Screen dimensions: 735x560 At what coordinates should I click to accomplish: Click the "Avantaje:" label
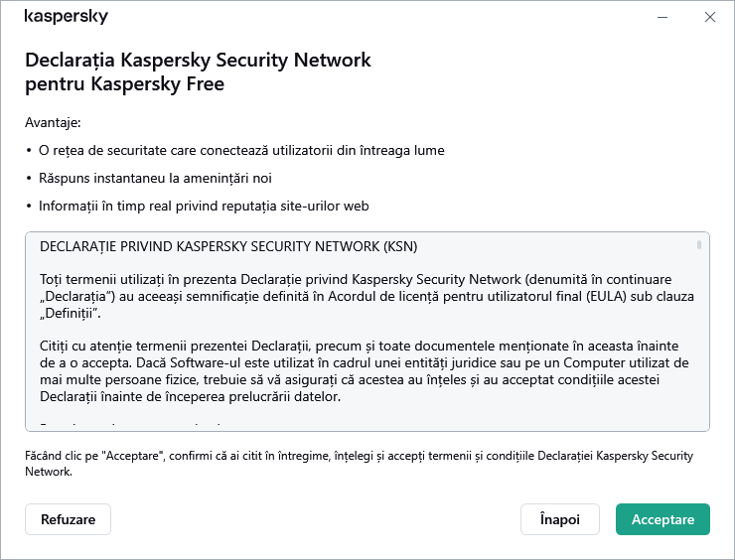[x=53, y=122]
